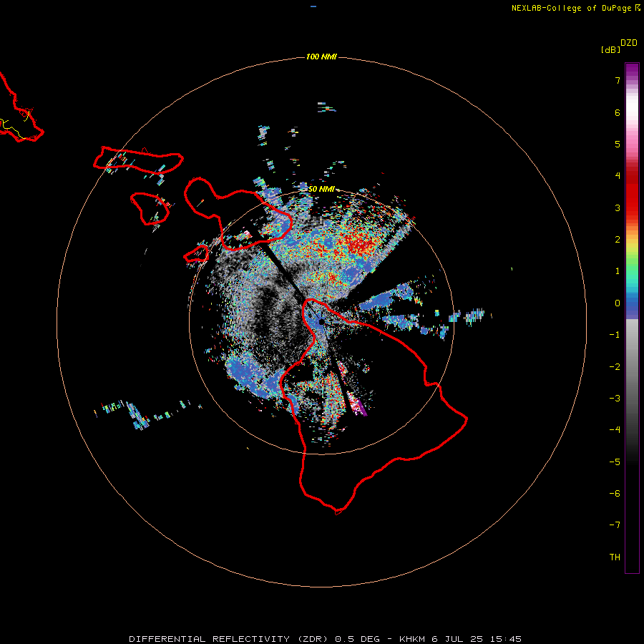Click the -6 value on the color scale
This screenshot has height=644, width=644.
615,494
